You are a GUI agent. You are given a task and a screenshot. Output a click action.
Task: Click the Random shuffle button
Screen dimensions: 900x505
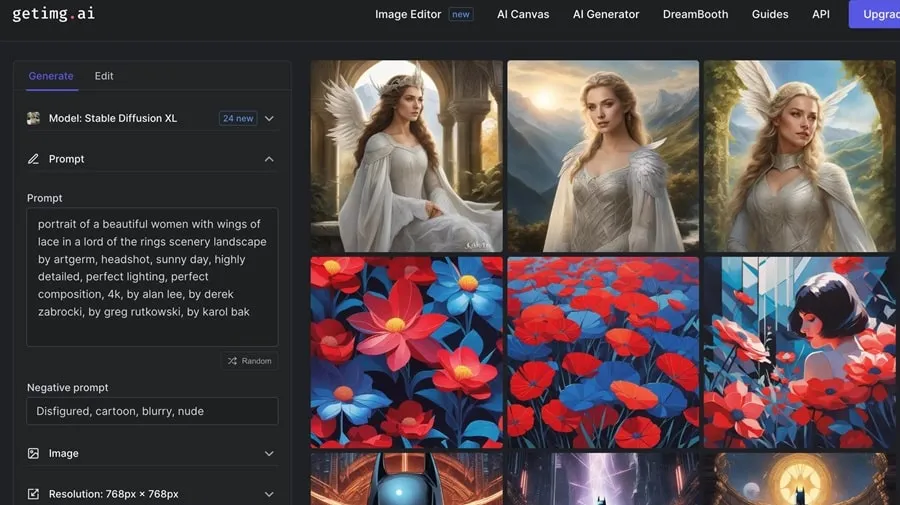coord(249,360)
